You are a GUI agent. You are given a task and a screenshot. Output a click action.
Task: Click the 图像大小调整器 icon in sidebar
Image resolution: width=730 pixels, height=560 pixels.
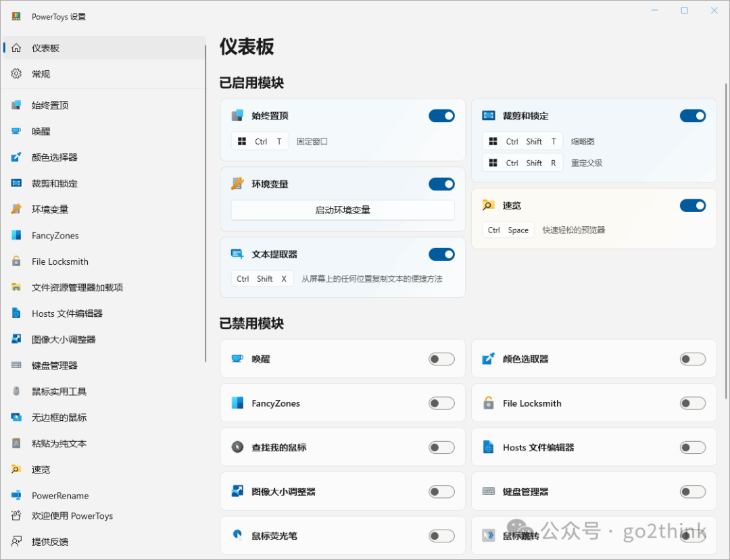[16, 340]
